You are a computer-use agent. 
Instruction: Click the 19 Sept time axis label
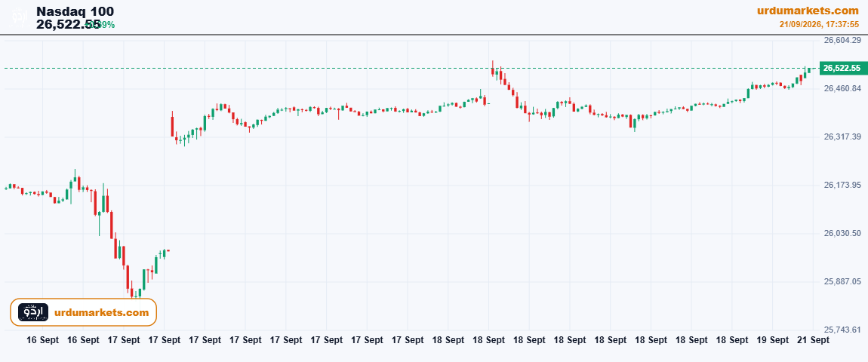tap(772, 340)
